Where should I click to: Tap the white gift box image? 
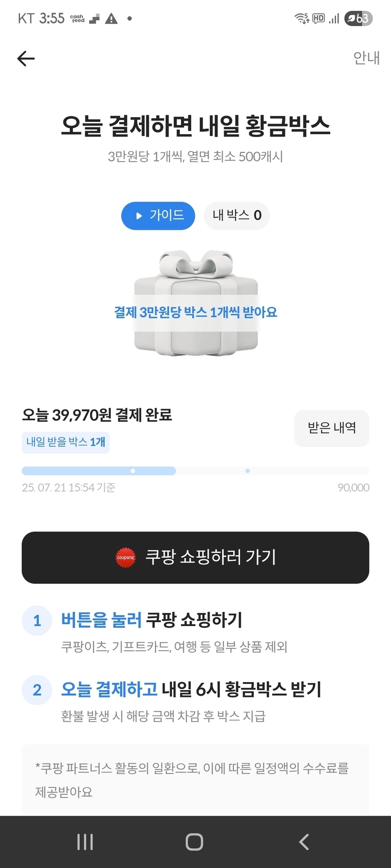(195, 301)
